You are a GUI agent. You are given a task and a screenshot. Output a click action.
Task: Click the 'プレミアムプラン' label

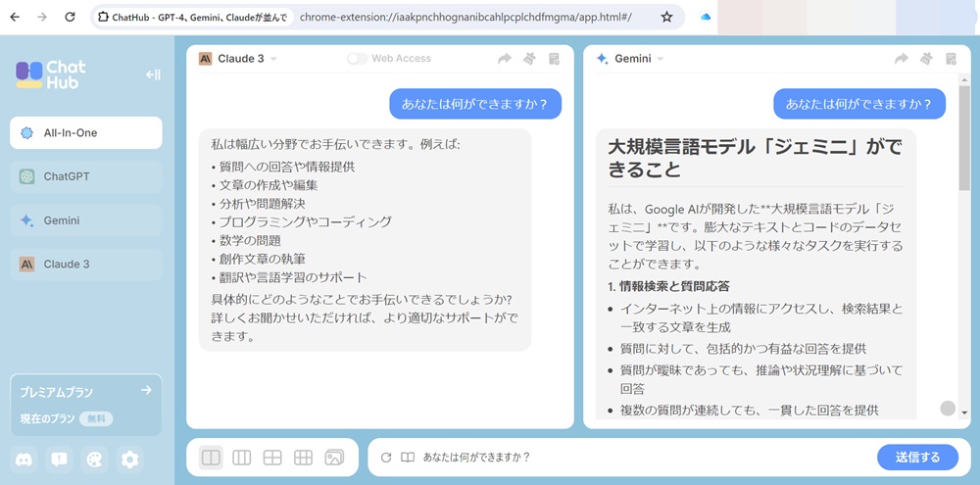pos(57,393)
